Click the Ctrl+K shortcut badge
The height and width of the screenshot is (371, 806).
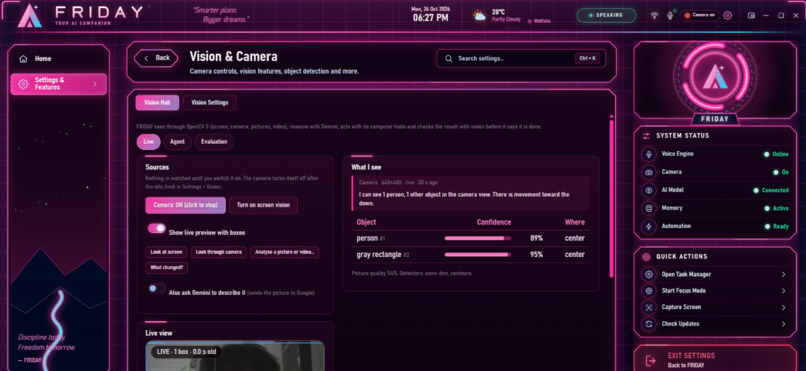click(x=588, y=59)
